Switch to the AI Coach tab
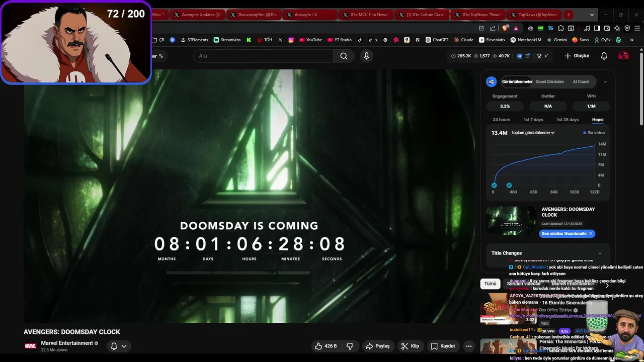 [581, 81]
